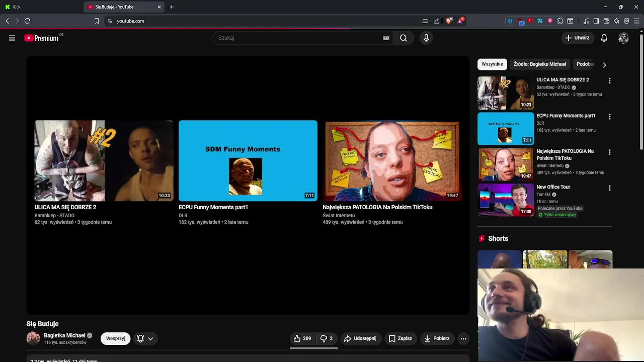Click the Udostępnij share button

[x=360, y=338]
